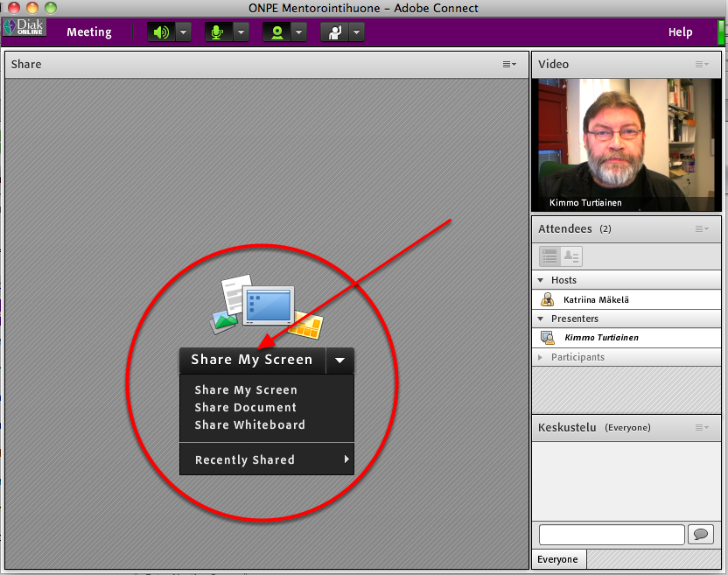728x575 pixels.
Task: Zoom the window with green button
Action: 51,8
